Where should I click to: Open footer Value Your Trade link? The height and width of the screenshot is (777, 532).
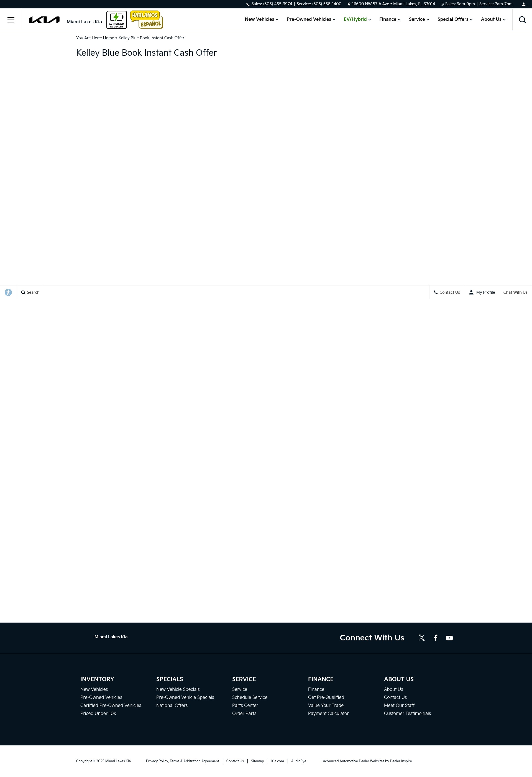click(326, 705)
